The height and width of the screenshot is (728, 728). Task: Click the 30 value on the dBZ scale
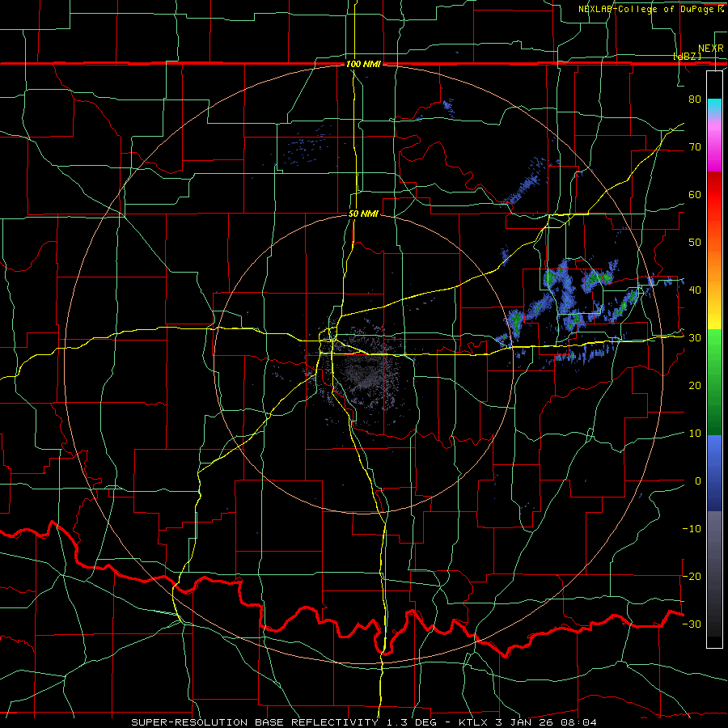695,338
